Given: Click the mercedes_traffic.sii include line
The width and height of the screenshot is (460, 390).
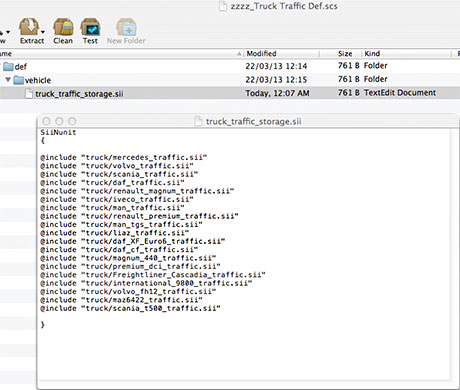Looking at the screenshot, I should click(124, 157).
